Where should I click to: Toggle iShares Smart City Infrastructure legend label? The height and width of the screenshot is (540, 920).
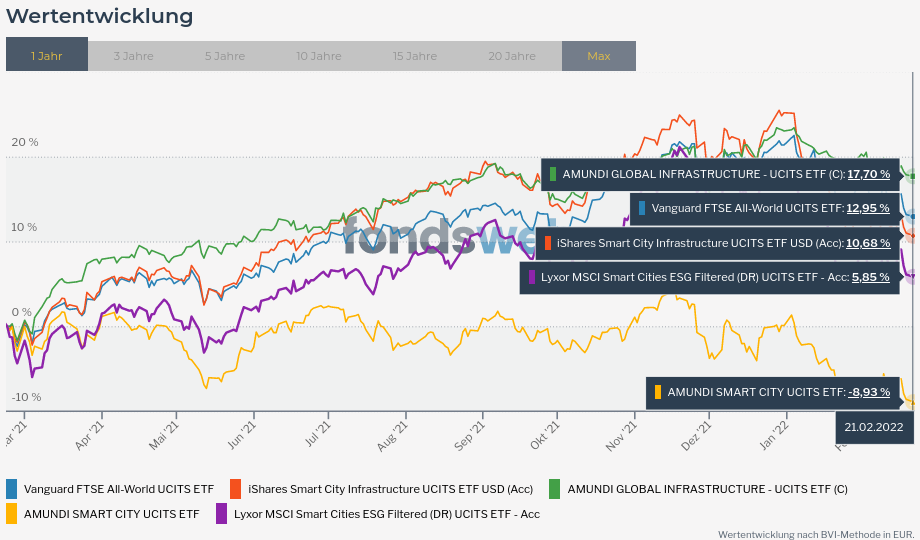[390, 489]
